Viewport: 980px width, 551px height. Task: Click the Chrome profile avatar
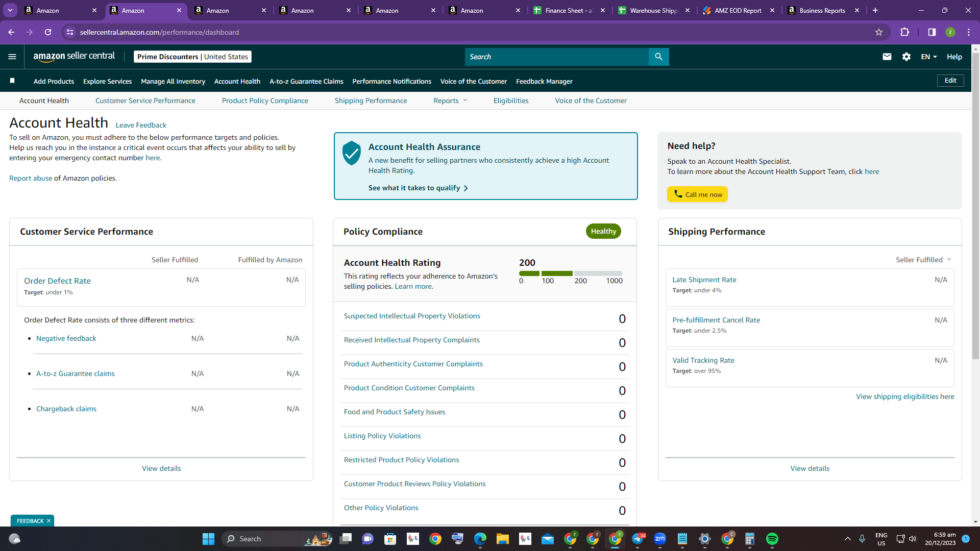pos(950,32)
